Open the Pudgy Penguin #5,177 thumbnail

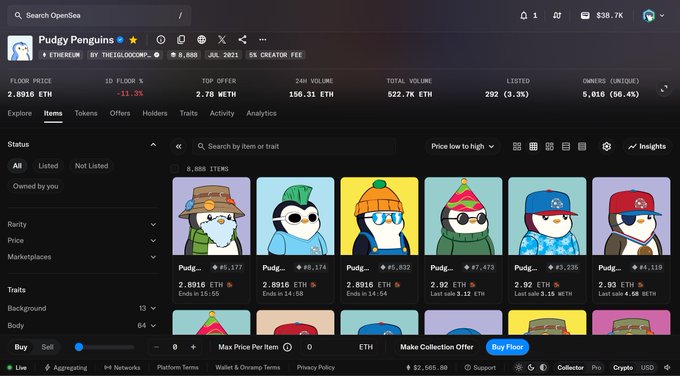(x=211, y=216)
